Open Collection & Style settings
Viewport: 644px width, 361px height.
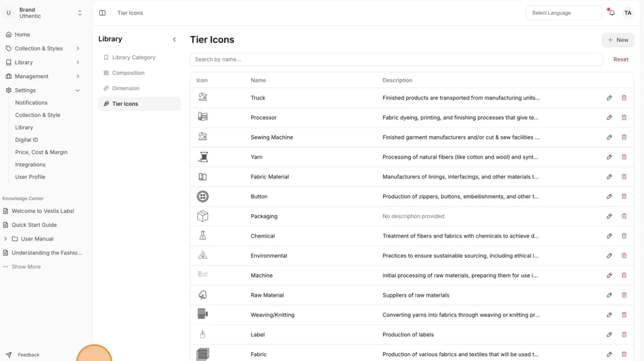(38, 115)
